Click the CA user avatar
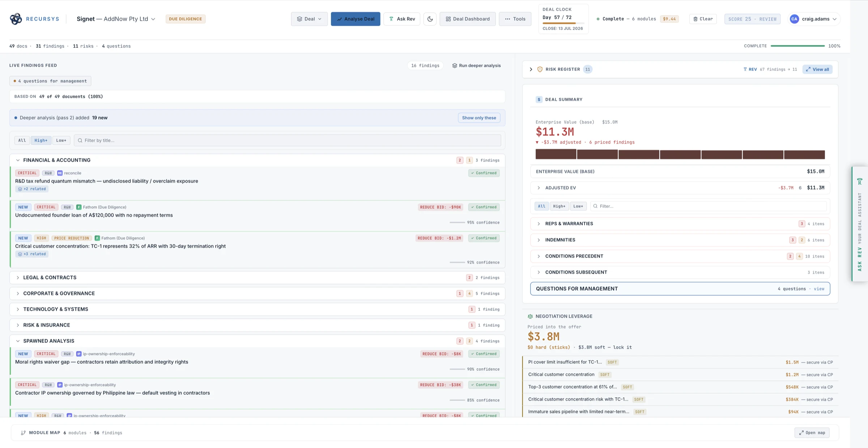This screenshot has height=448, width=868. pyautogui.click(x=794, y=19)
